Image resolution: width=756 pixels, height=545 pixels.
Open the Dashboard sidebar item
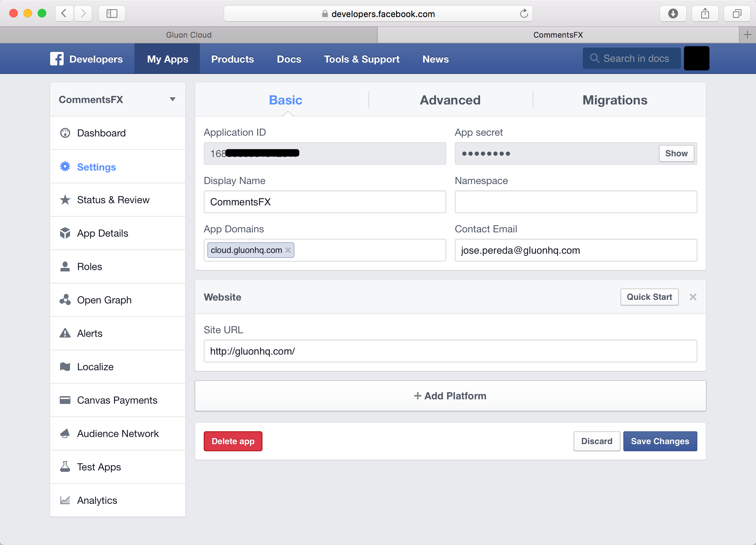pyautogui.click(x=118, y=133)
